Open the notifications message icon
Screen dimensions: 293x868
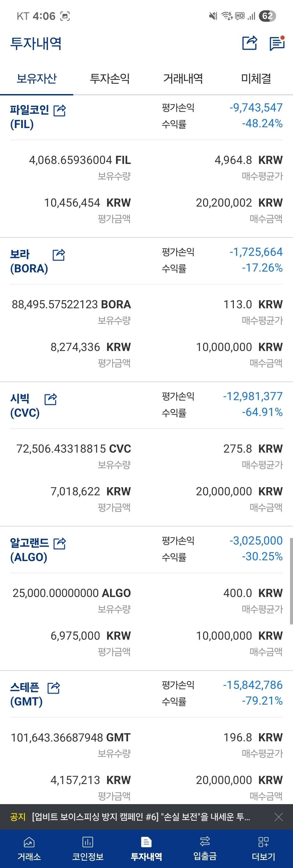click(x=277, y=43)
